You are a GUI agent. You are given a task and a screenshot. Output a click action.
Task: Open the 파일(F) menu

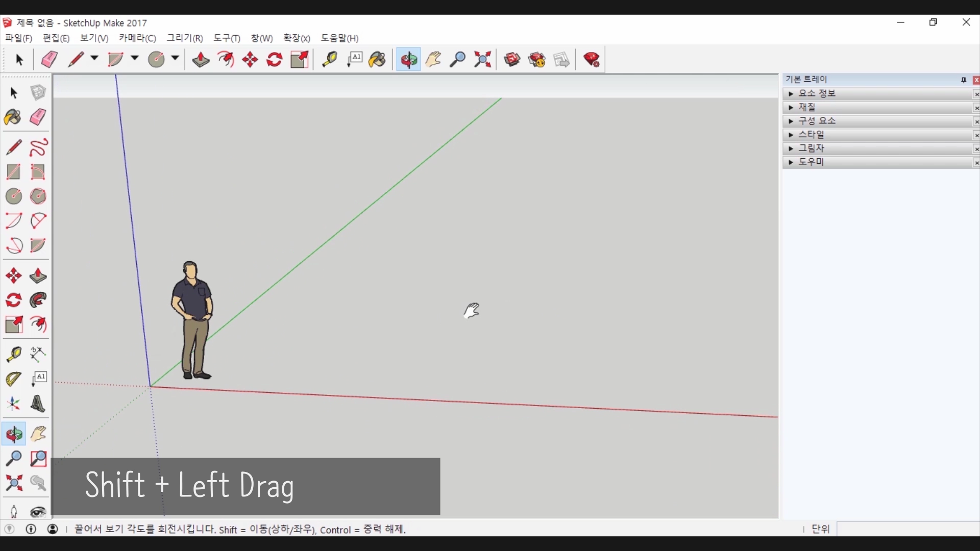click(18, 38)
